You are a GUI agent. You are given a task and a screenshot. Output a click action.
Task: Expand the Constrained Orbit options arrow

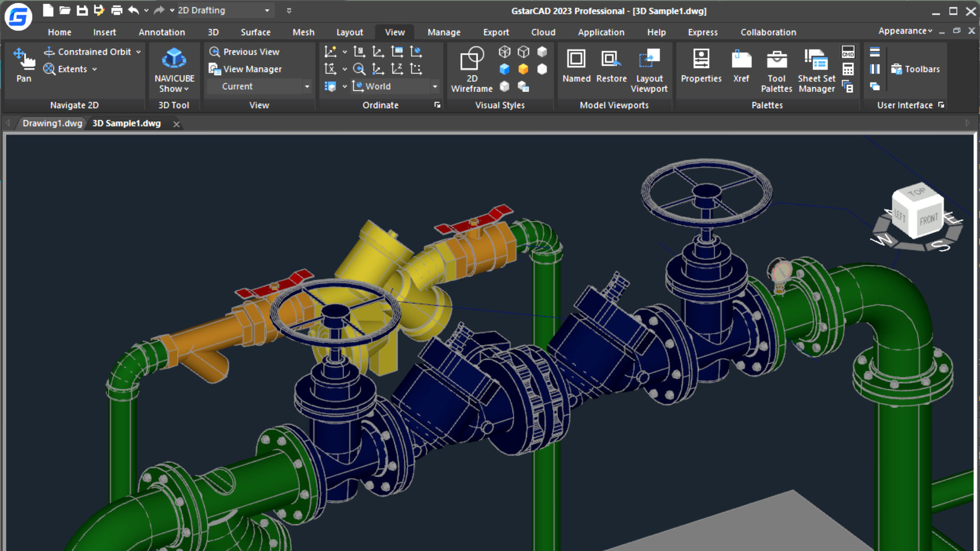tap(138, 52)
